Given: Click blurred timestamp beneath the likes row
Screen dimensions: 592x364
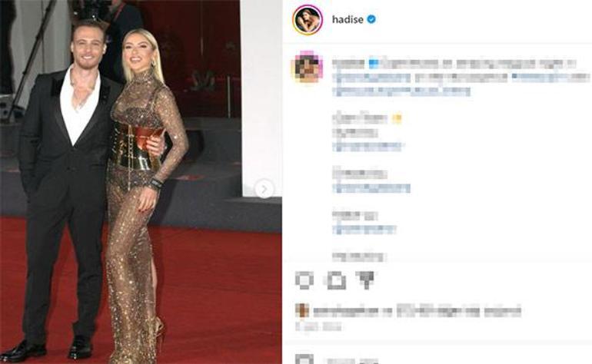Looking at the screenshot, I should (318, 326).
